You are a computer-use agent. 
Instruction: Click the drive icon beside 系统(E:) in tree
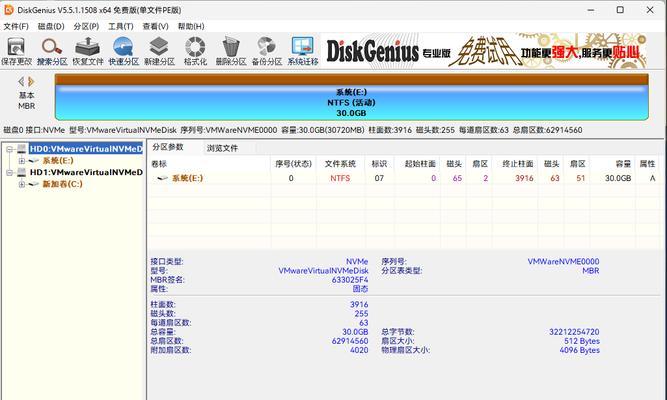[34, 161]
